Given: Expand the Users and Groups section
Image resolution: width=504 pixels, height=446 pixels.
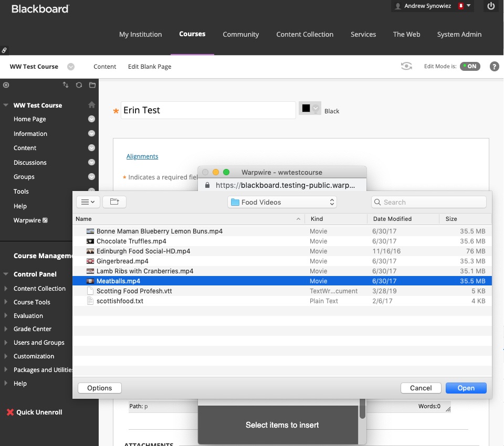Looking at the screenshot, I should pos(5,343).
